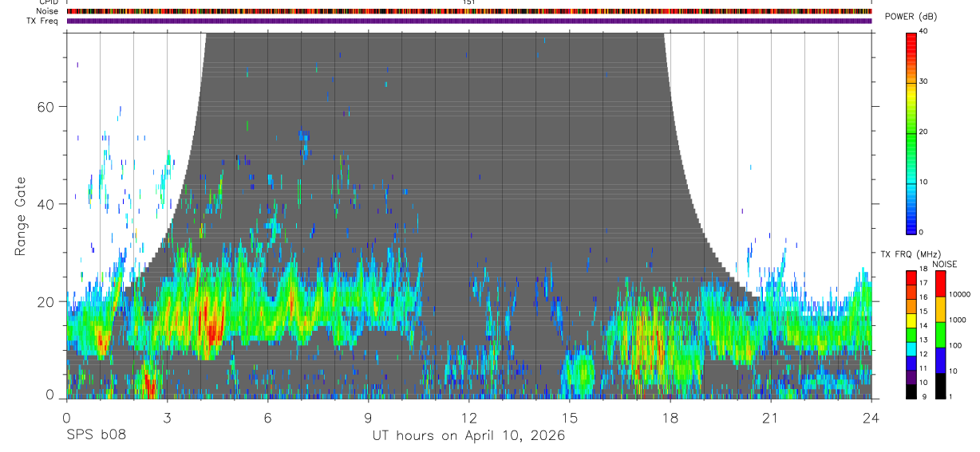Click the 151 CPID value at top

[468, 2]
